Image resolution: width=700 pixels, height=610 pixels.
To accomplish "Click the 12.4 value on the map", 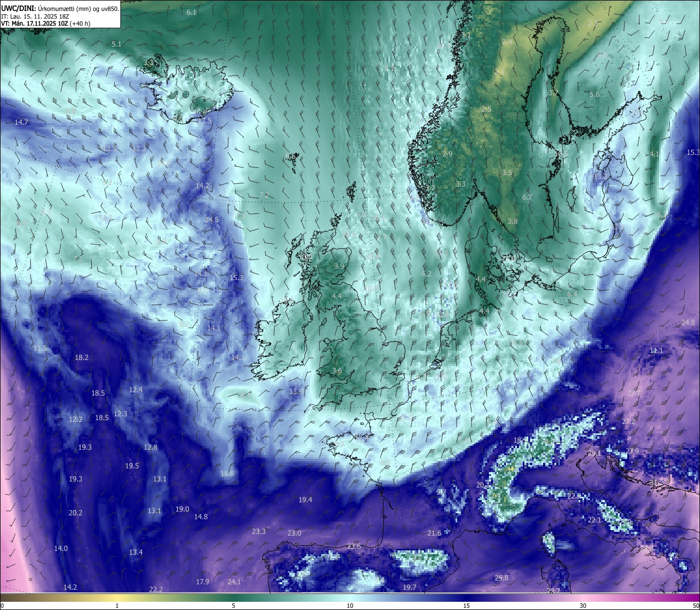I will tap(136, 390).
